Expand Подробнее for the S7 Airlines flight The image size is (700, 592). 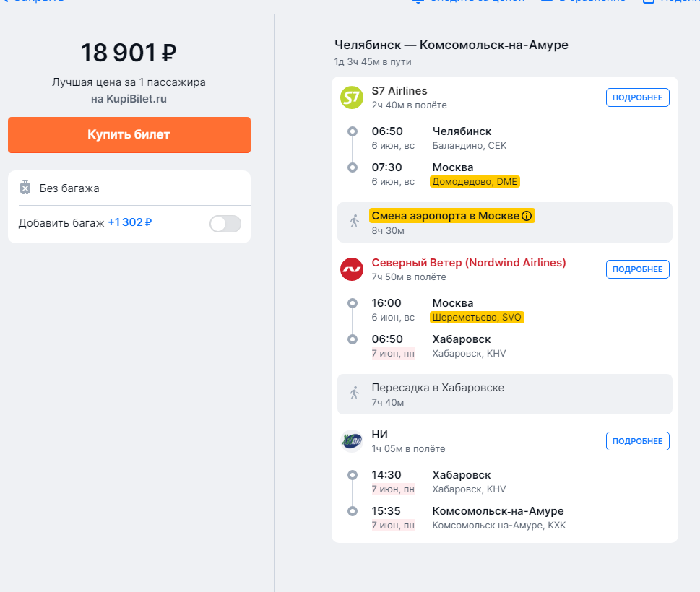637,97
